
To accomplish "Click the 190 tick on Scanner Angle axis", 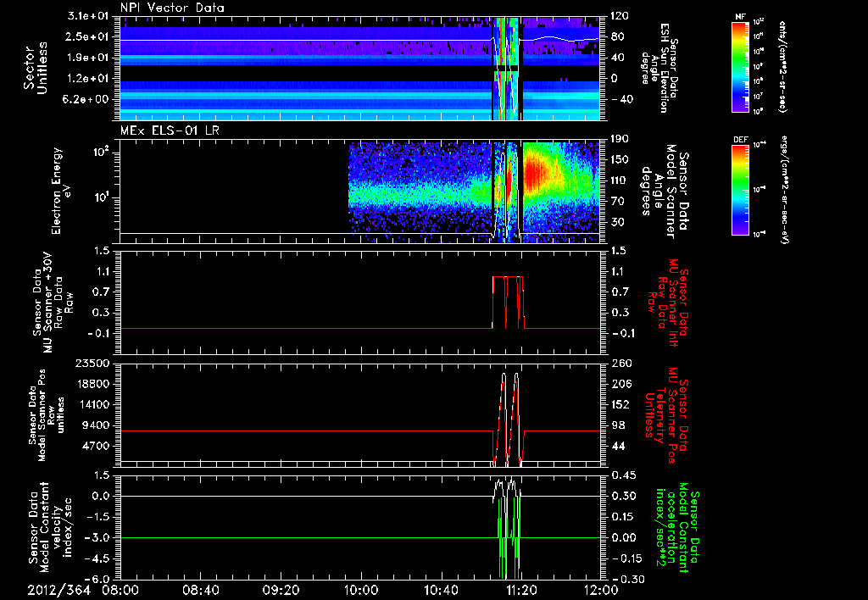I will pyautogui.click(x=620, y=139).
